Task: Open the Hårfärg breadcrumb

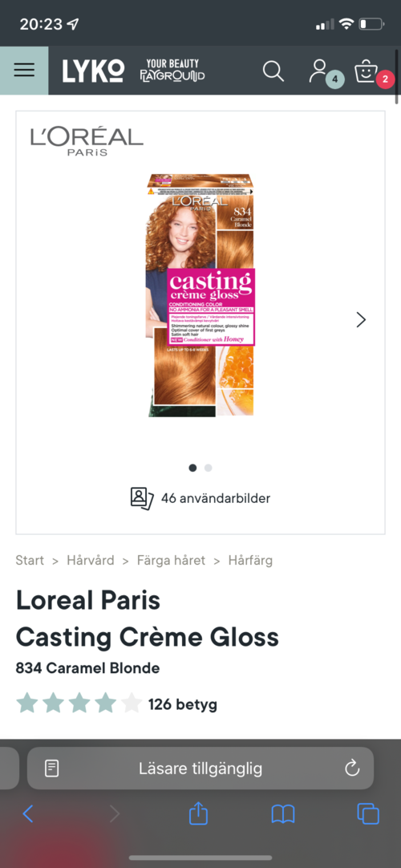Action: [250, 560]
